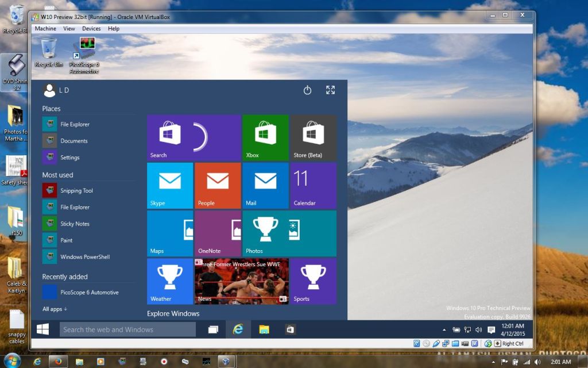
Task: Click the L D user account picture
Action: coord(49,90)
